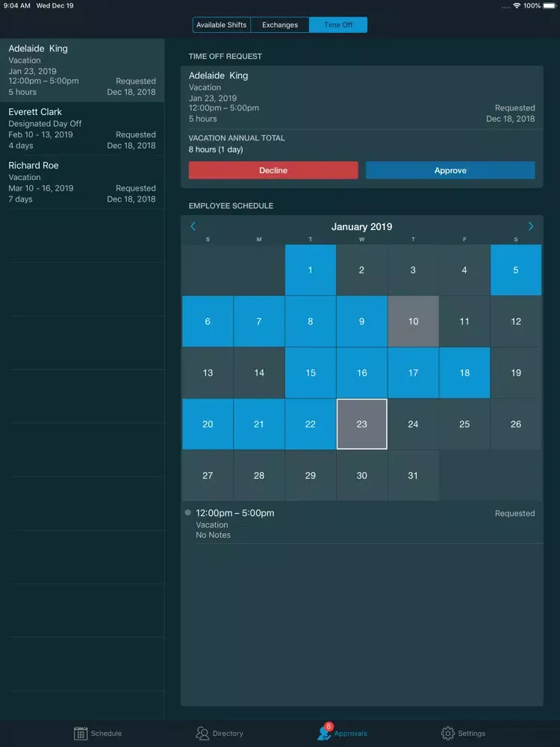This screenshot has width=560, height=747.
Task: Tap the Approvals icon with badge 8
Action: 325,732
